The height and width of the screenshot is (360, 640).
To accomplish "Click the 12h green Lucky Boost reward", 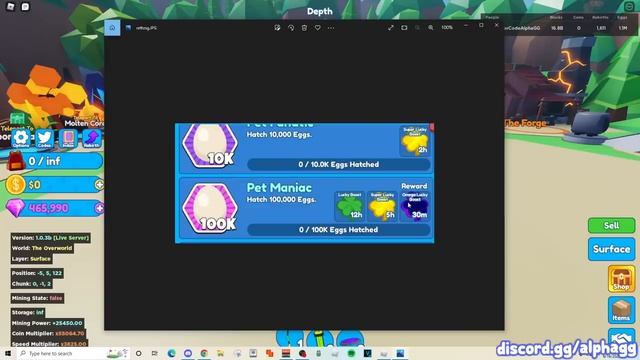I will pos(350,206).
